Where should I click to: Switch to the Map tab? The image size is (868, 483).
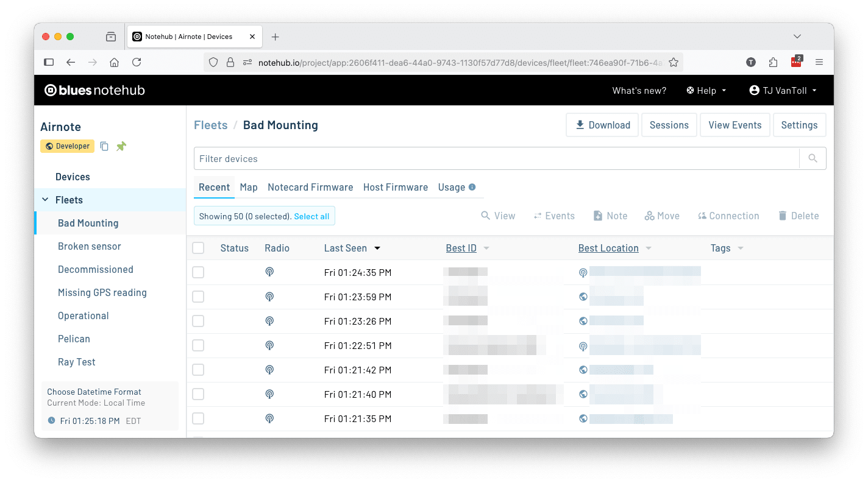point(249,187)
